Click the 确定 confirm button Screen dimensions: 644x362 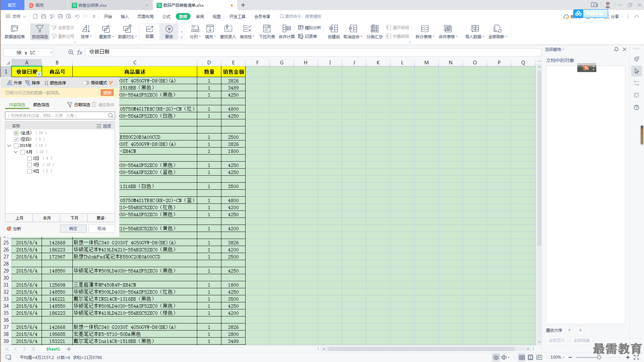point(73,229)
